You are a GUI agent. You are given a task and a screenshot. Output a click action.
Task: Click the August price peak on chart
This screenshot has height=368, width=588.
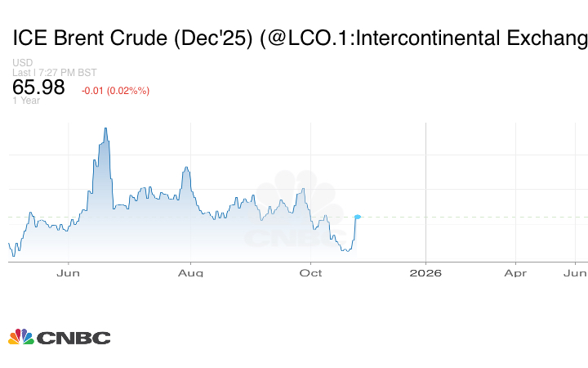pos(187,168)
